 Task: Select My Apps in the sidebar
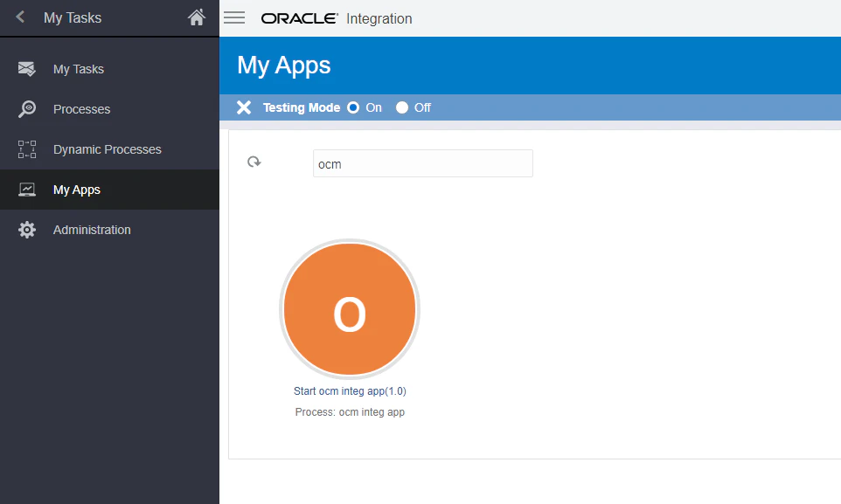pyautogui.click(x=109, y=190)
